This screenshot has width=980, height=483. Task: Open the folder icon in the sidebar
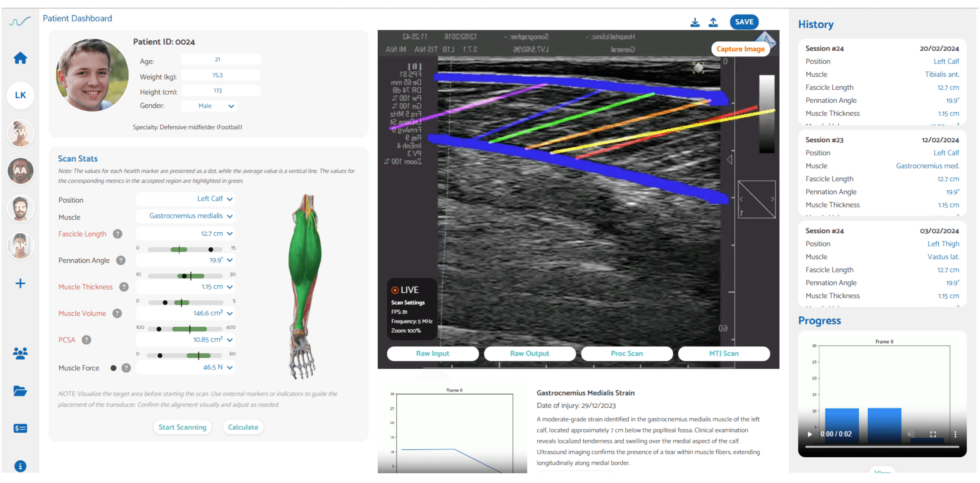point(20,391)
